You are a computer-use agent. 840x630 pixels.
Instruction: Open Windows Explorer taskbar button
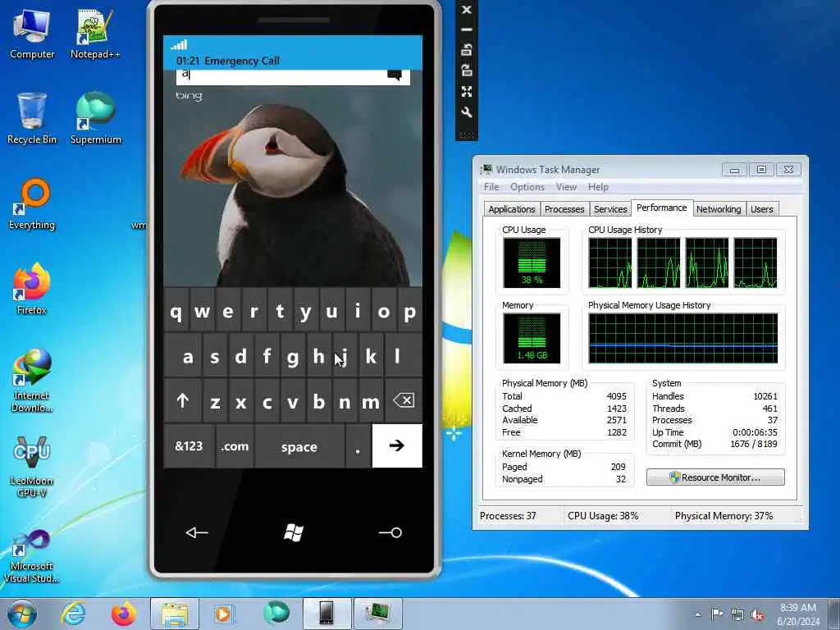175,614
